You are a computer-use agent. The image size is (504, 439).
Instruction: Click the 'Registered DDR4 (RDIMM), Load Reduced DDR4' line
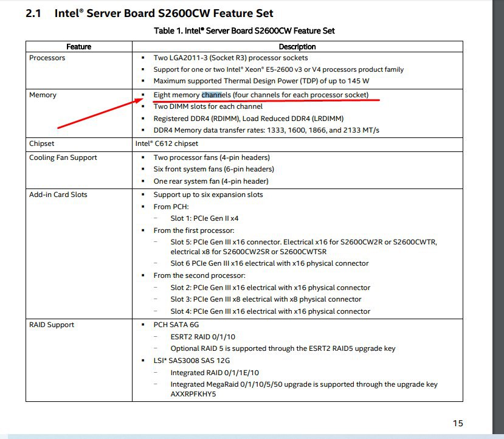[x=249, y=119]
